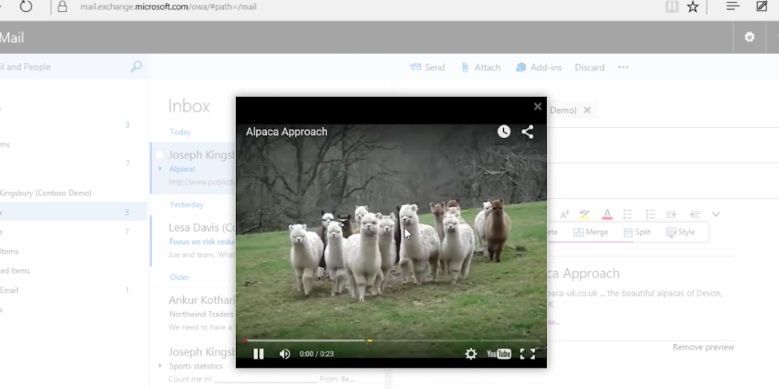Remove recipient tag with X button
779x389 pixels.
pos(587,110)
